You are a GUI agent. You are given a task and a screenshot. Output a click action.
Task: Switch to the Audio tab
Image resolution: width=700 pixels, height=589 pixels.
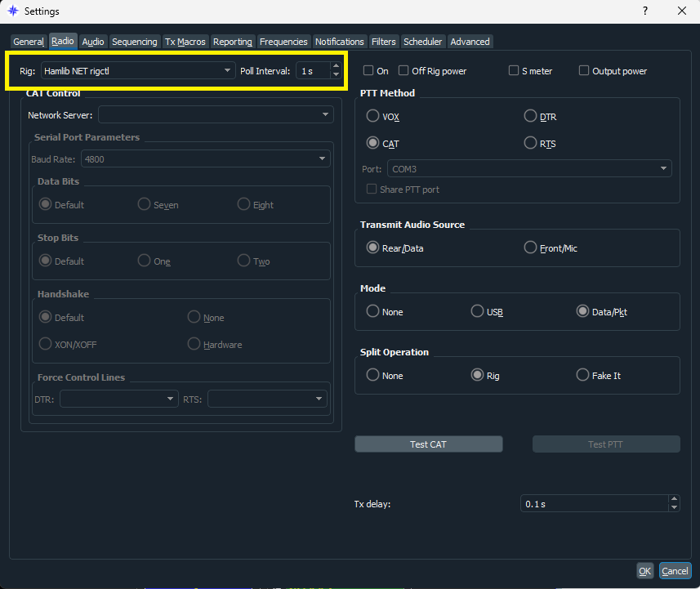93,42
